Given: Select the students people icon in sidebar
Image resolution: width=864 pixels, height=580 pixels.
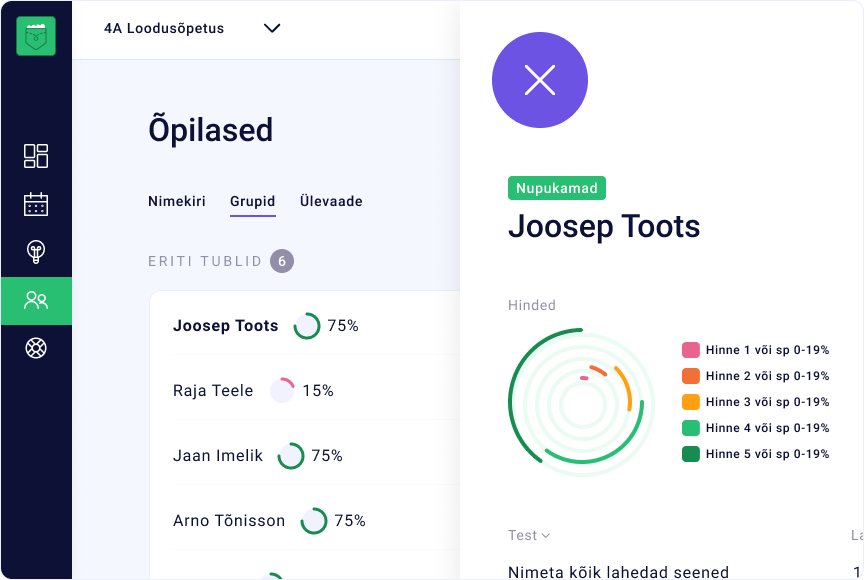Looking at the screenshot, I should (x=36, y=300).
